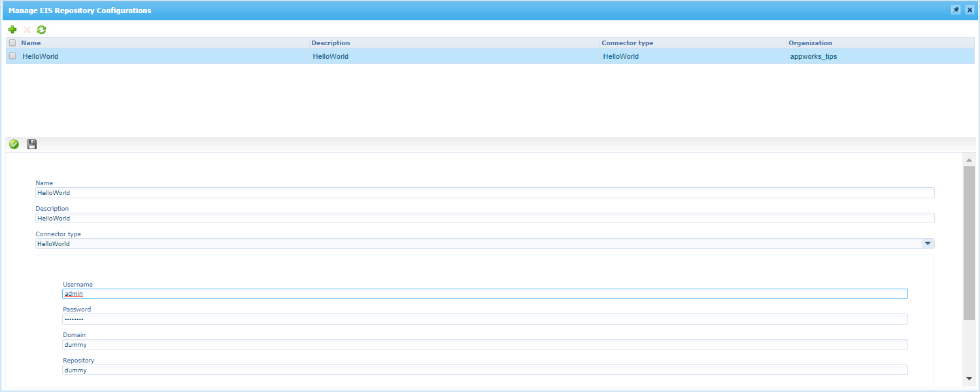
Task: Sort by the Organization column header
Action: pyautogui.click(x=810, y=43)
